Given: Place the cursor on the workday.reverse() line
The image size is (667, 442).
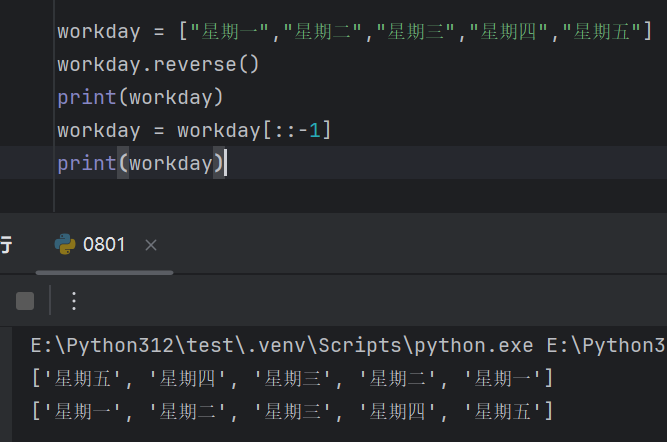Looking at the screenshot, I should [158, 65].
